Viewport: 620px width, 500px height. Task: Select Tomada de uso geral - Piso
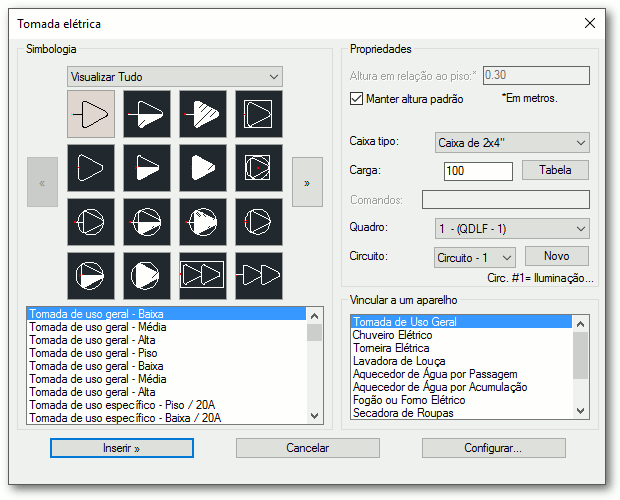click(x=166, y=353)
